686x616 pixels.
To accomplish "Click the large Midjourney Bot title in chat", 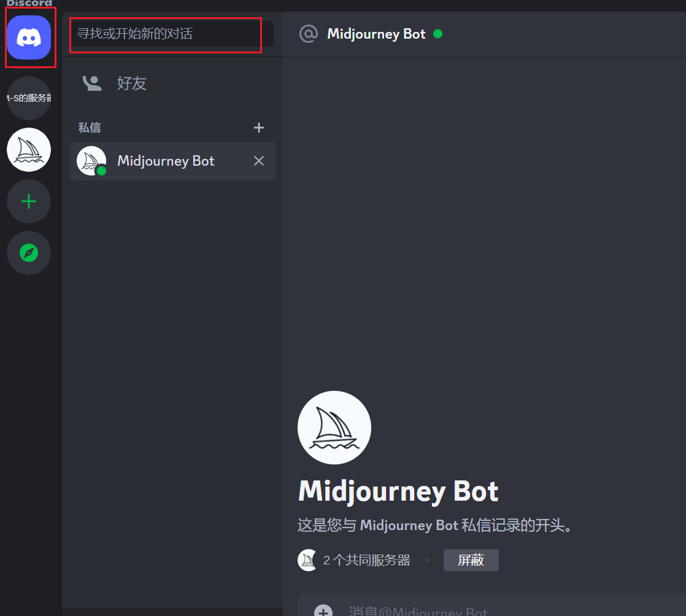I will pyautogui.click(x=398, y=491).
